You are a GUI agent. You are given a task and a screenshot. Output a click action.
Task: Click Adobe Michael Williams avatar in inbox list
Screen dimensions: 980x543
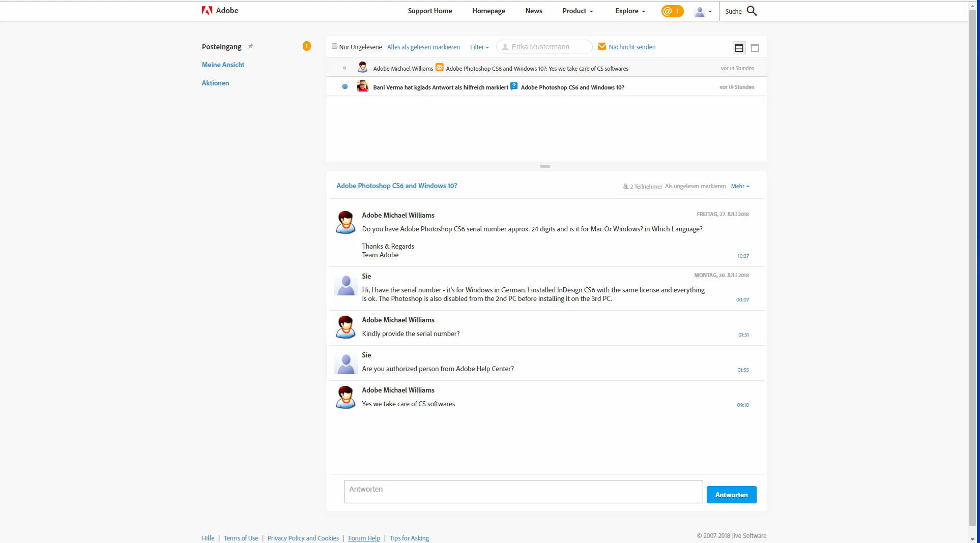tap(363, 67)
